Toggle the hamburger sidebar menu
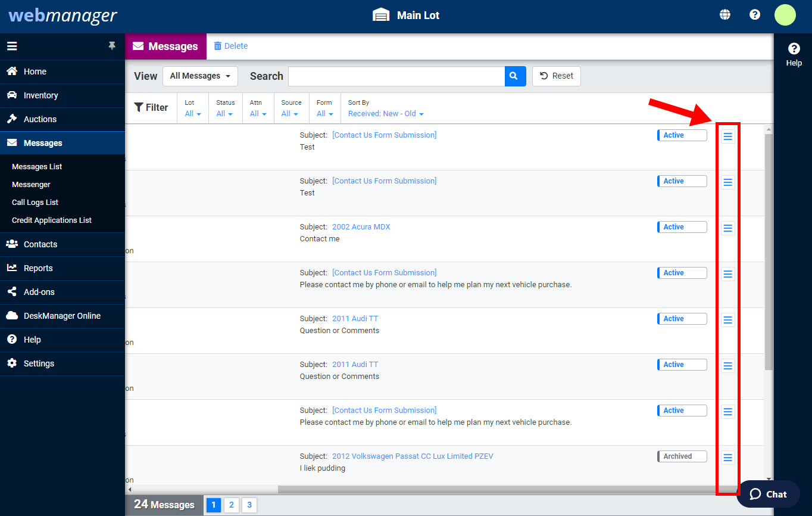812x516 pixels. (12, 46)
